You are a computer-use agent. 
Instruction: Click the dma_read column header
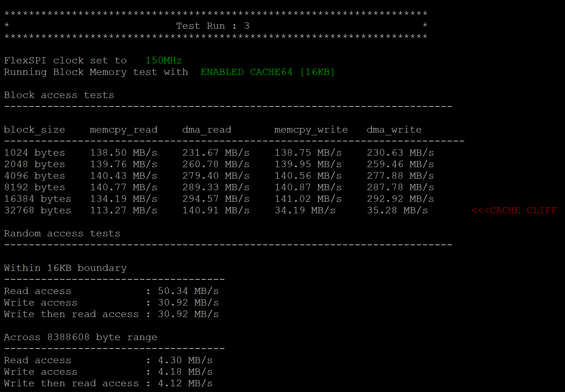click(x=206, y=130)
